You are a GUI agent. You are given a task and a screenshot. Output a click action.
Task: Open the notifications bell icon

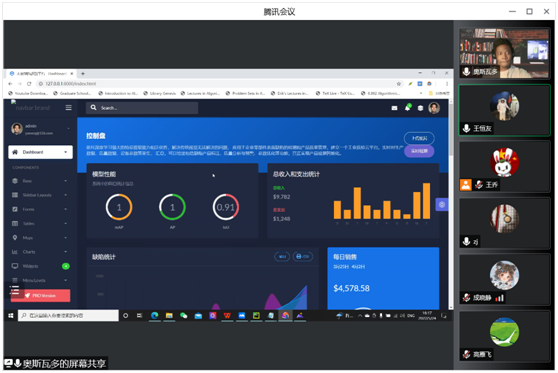pos(408,107)
